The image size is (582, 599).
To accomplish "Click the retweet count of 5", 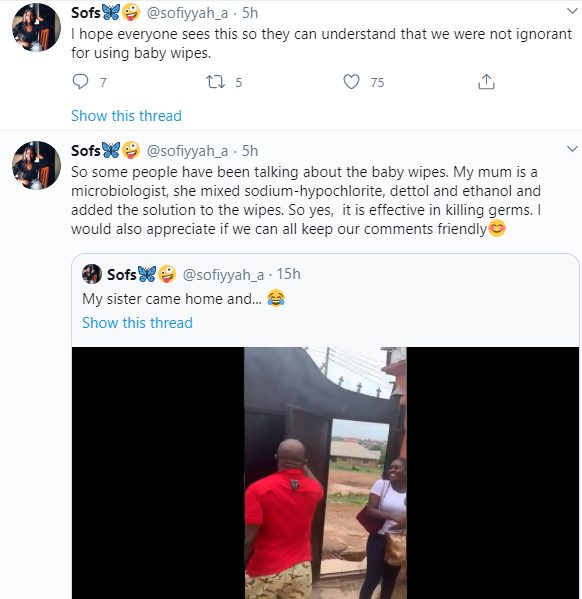I will click(x=238, y=83).
